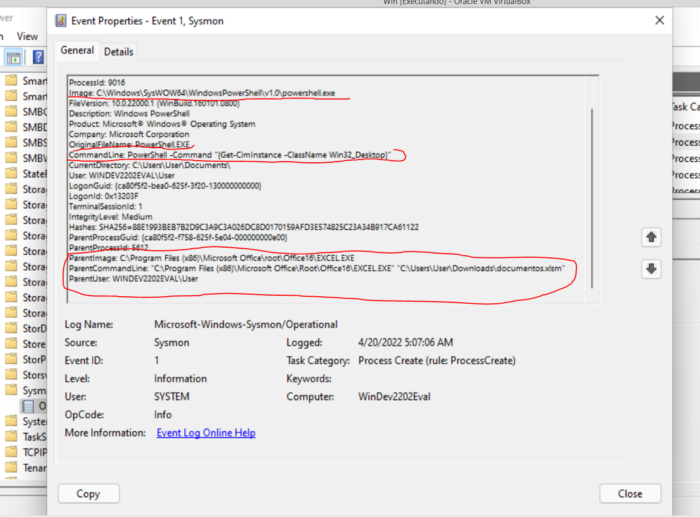Click the ParentUser WINDEV2202EVAL\User line

coord(133,279)
